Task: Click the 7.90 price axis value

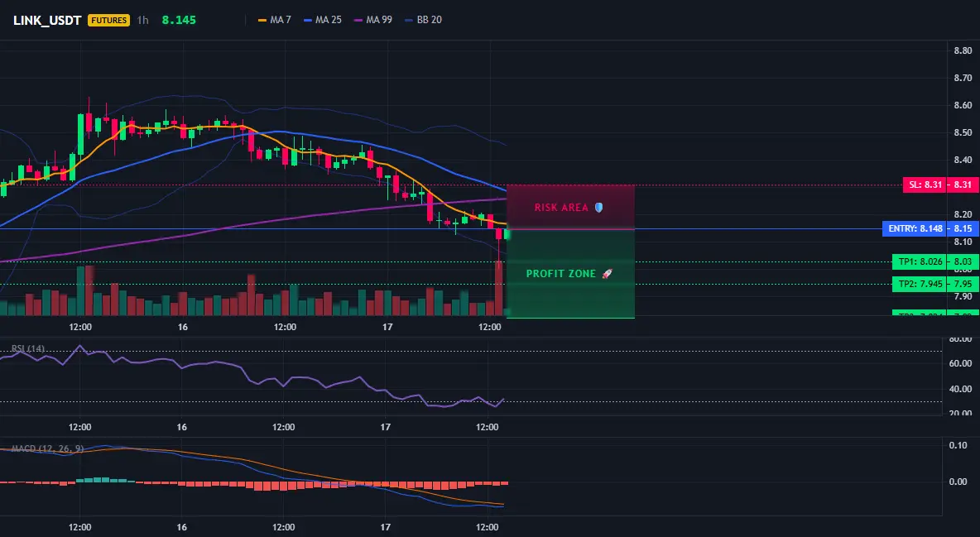Action: (x=963, y=296)
